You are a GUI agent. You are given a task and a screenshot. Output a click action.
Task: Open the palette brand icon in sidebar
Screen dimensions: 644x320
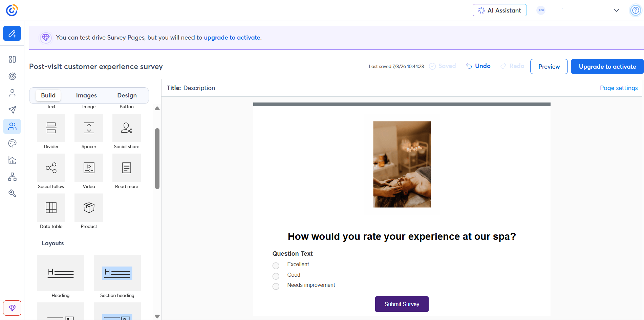point(12,143)
